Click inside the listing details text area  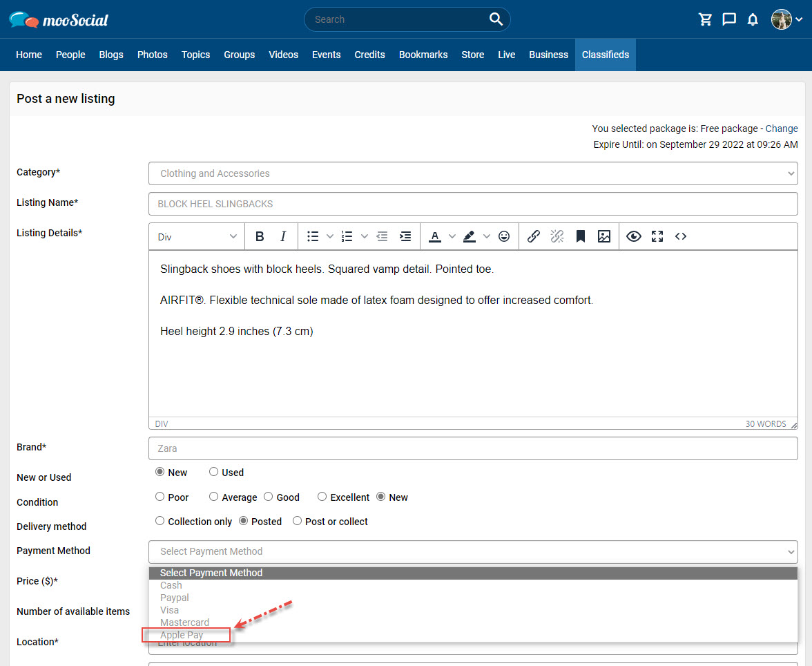473,333
